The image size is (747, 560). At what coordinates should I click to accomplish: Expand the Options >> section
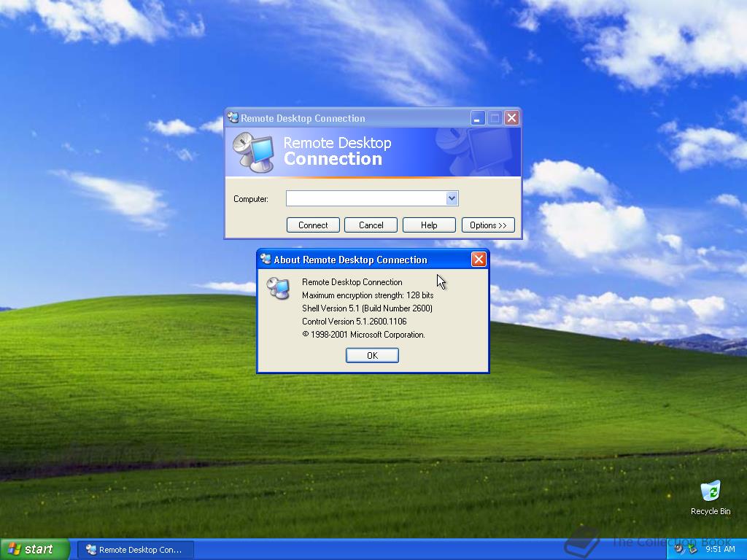point(488,225)
